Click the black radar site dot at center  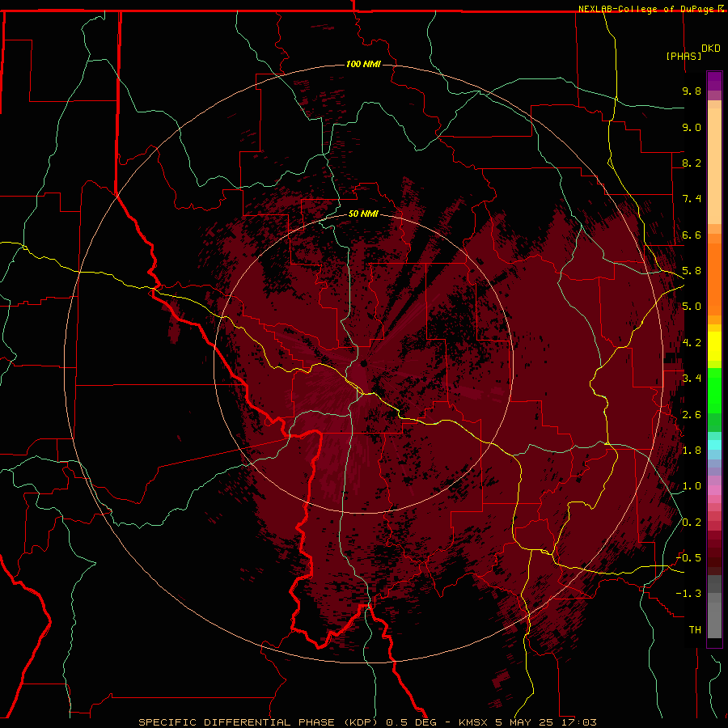pyautogui.click(x=364, y=363)
